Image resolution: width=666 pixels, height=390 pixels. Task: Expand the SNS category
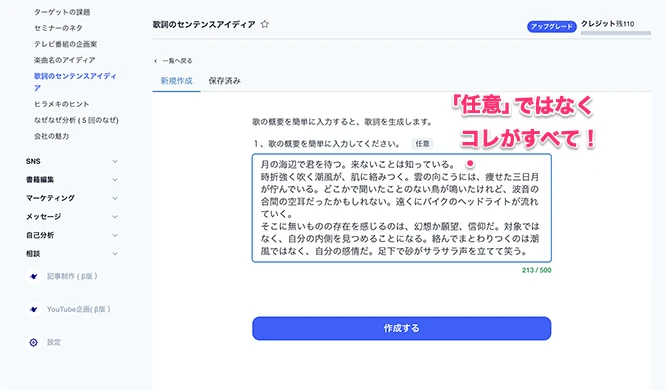pyautogui.click(x=115, y=161)
